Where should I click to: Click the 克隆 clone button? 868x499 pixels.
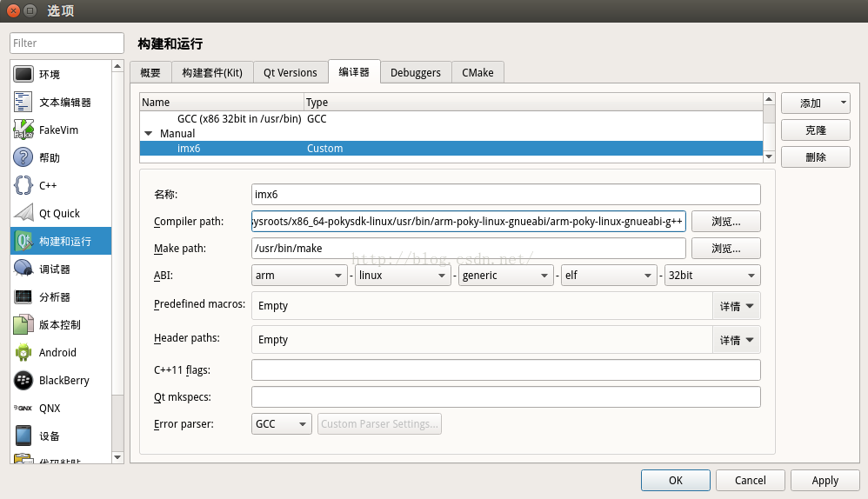[x=816, y=130]
